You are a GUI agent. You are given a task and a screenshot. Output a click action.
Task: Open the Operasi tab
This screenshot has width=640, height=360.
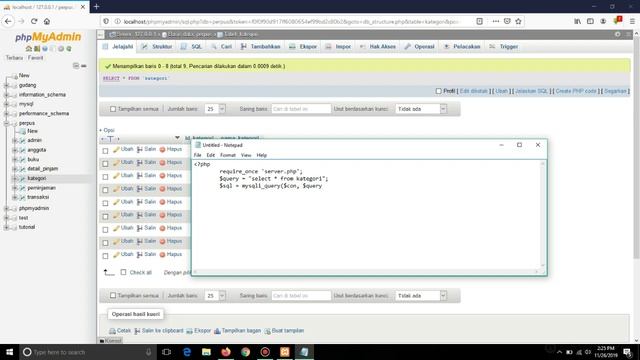point(420,47)
